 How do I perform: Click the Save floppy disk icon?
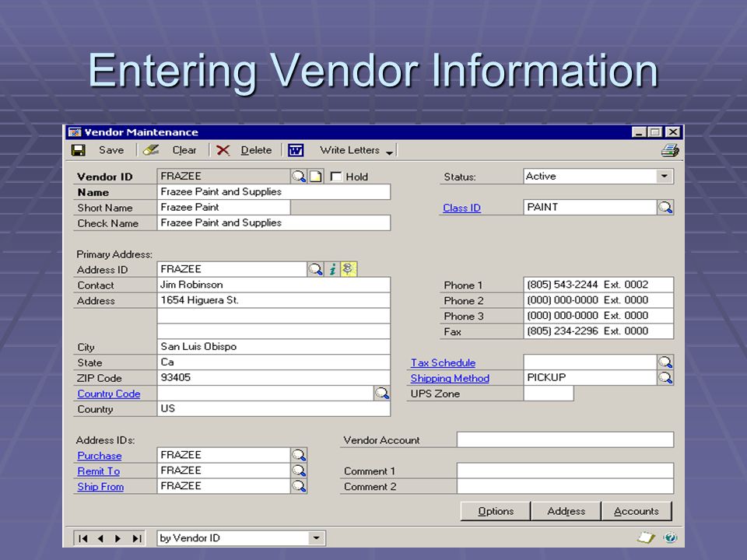pyautogui.click(x=78, y=150)
